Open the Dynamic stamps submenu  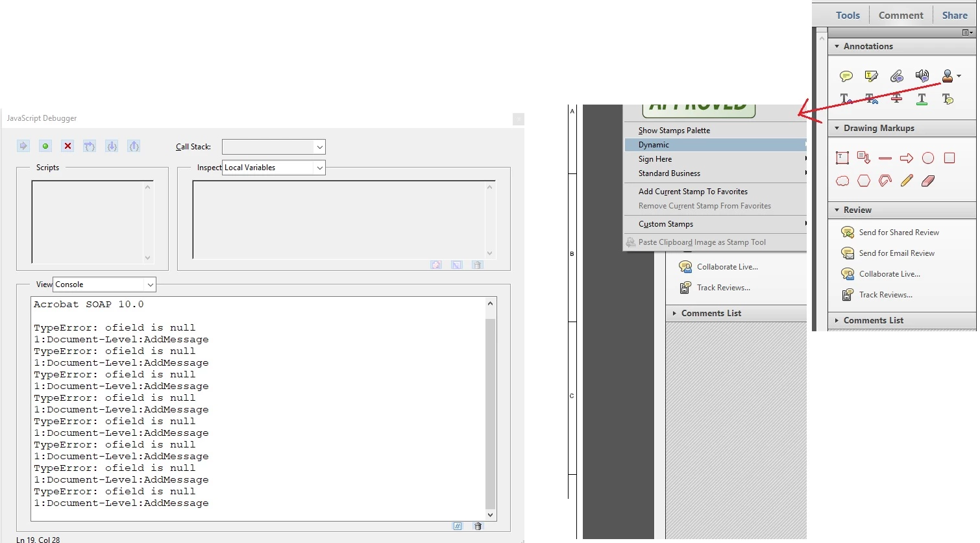pyautogui.click(x=715, y=145)
